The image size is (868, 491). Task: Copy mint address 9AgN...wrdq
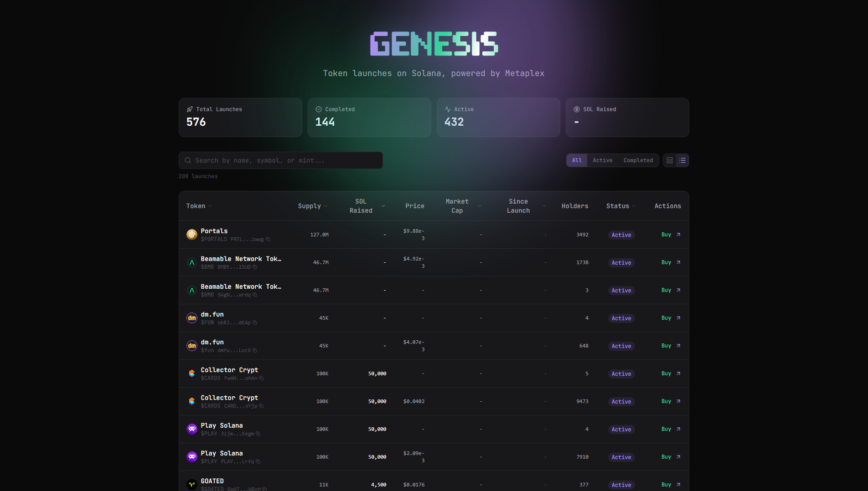click(x=255, y=295)
